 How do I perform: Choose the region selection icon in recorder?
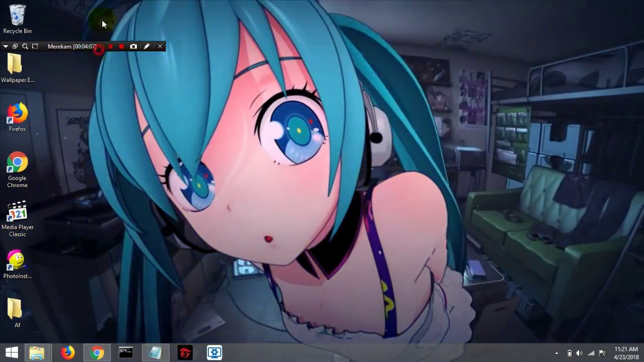(35, 46)
